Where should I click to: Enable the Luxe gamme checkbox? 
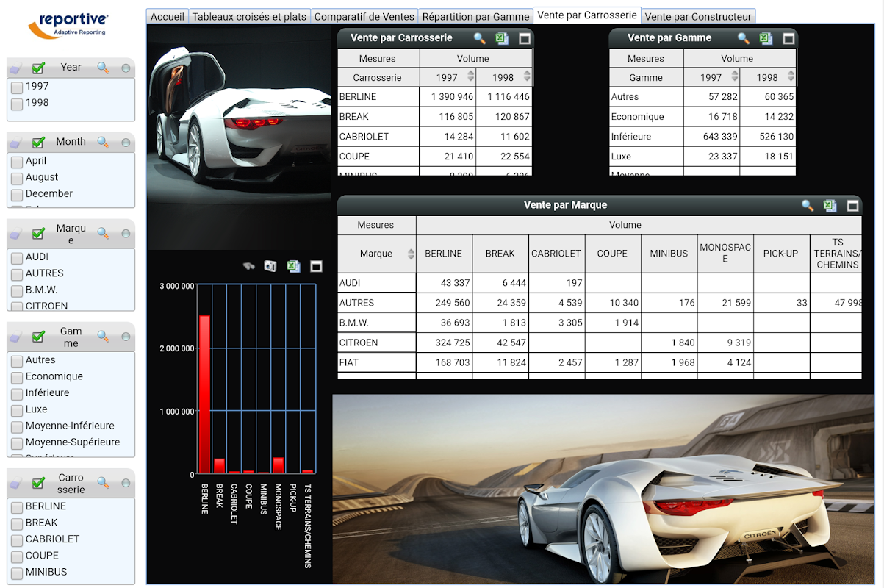point(17,410)
